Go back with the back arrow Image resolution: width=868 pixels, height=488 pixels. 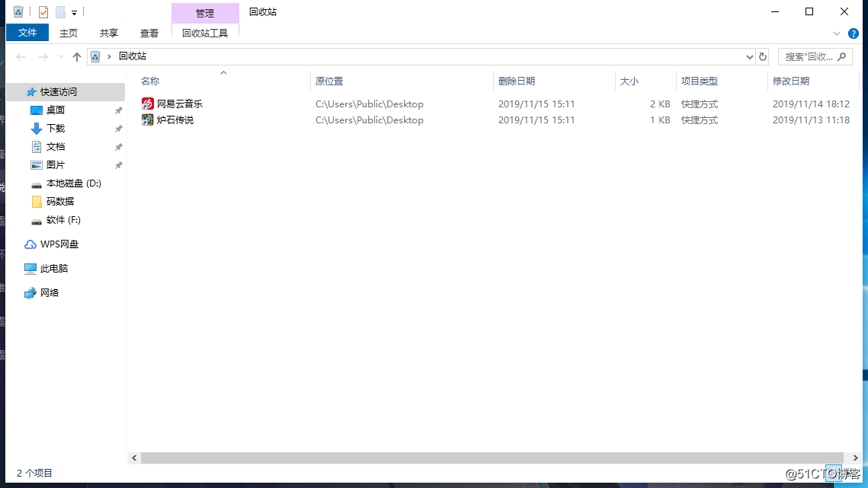click(x=21, y=56)
